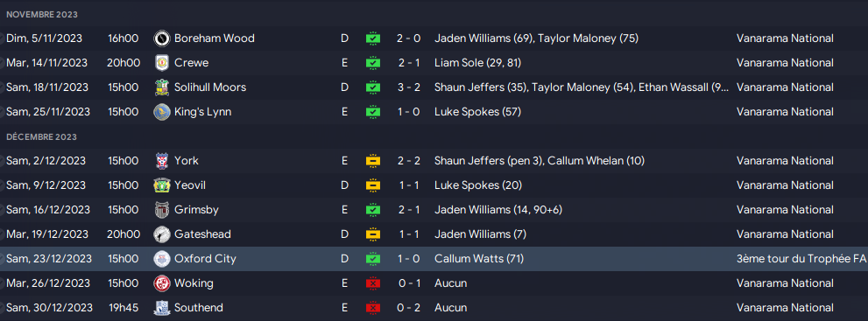Open Gateshead team name link

pyautogui.click(x=202, y=234)
